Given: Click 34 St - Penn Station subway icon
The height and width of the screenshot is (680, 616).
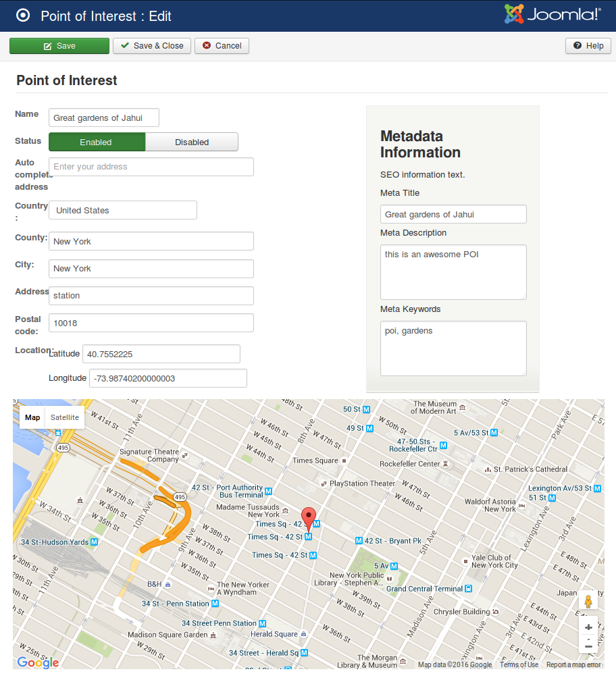Looking at the screenshot, I should pyautogui.click(x=215, y=604).
